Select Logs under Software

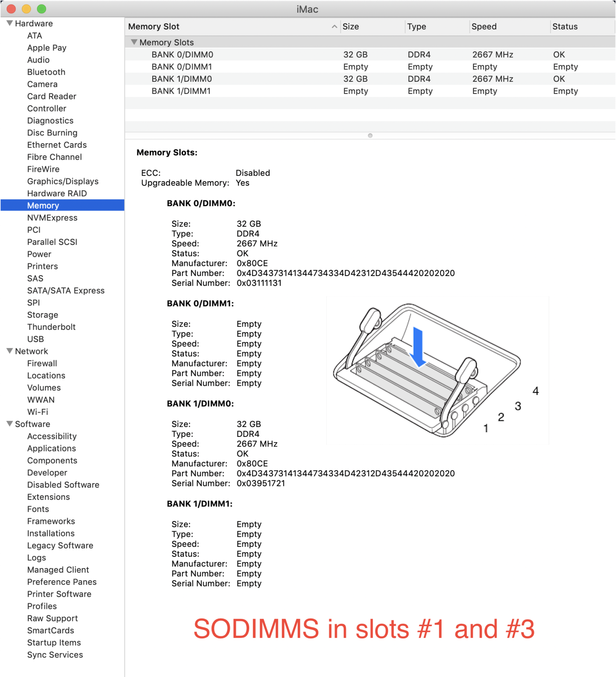click(x=37, y=557)
